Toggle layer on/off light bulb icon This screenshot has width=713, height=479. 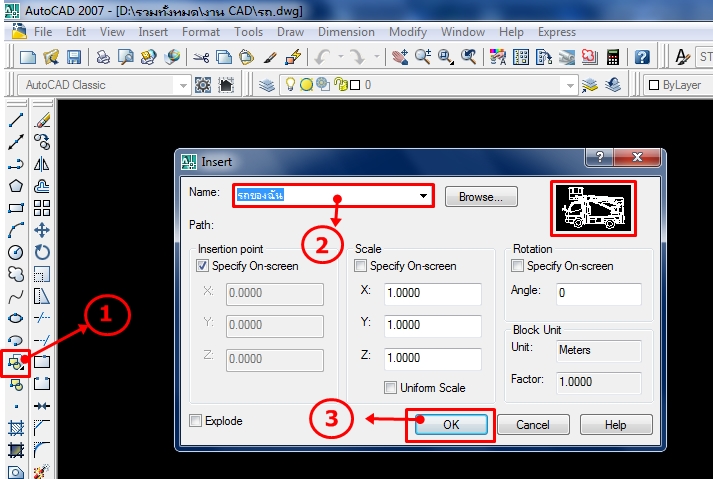[290, 85]
